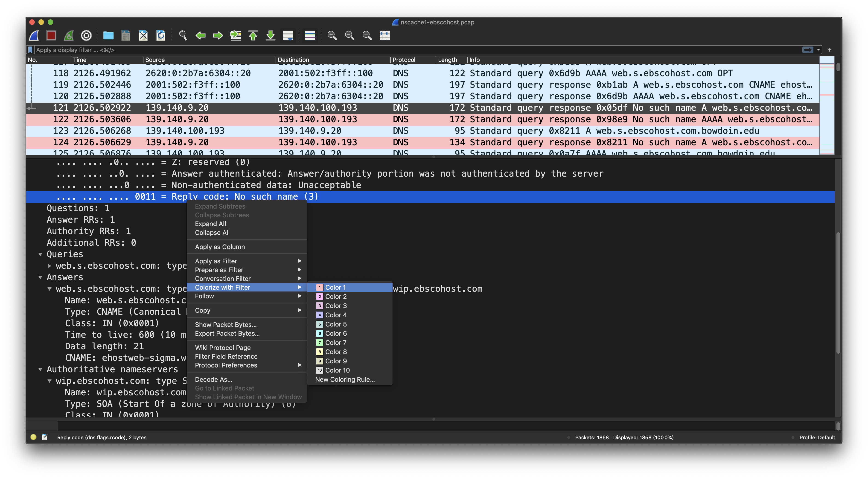Click the display filter input field
Screen dimensions: 868x478
[x=404, y=50]
